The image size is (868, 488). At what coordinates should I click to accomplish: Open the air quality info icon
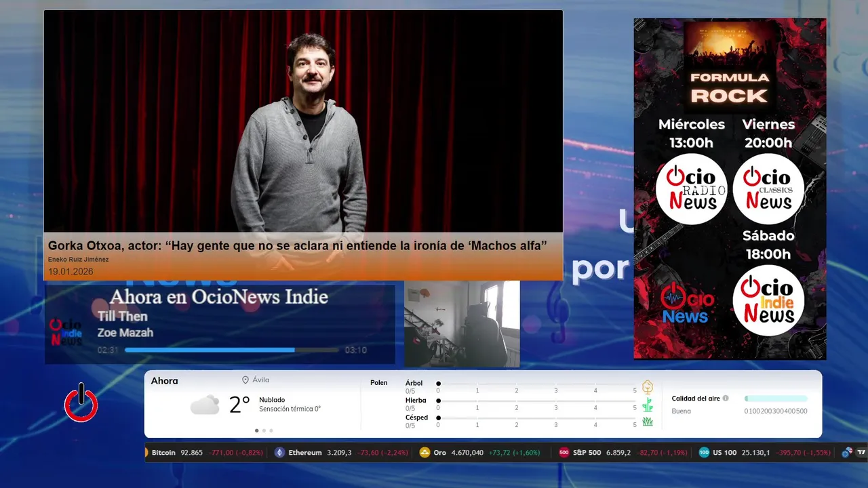coord(726,399)
